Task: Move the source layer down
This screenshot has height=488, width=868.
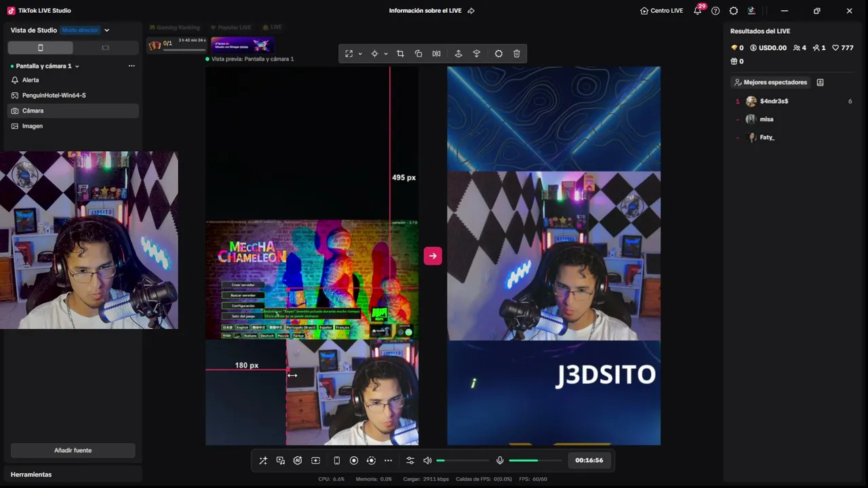Action: (x=477, y=54)
